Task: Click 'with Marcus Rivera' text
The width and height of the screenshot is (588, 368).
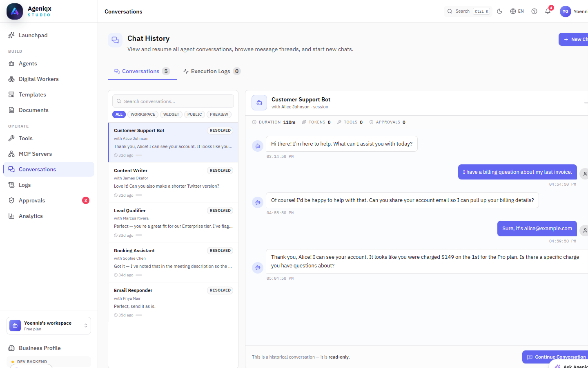Action: [x=131, y=218]
